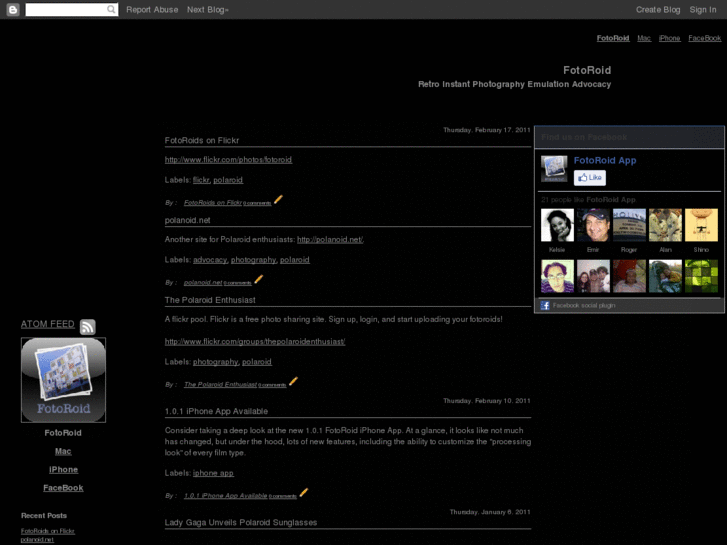Click pencil edit icon for FotoRoids on Flickr post
Image resolution: width=727 pixels, height=545 pixels.
point(278,199)
